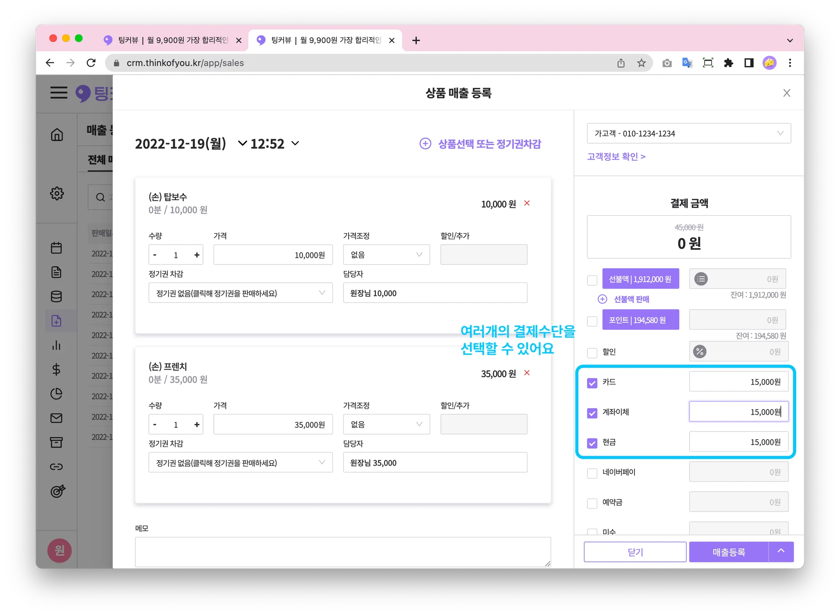Open the calendar icon in sidebar
Viewport: 840px width, 616px height.
tap(57, 248)
